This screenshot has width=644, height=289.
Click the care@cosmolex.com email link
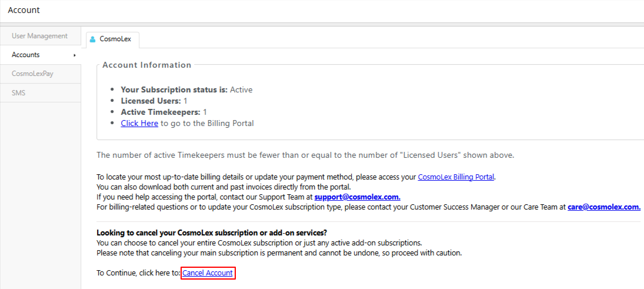pos(604,207)
